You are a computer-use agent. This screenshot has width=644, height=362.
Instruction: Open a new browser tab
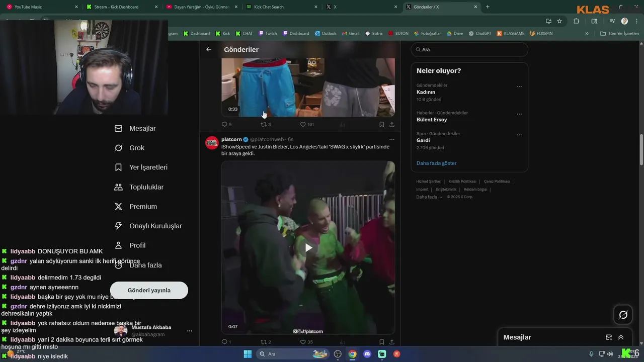(x=488, y=7)
